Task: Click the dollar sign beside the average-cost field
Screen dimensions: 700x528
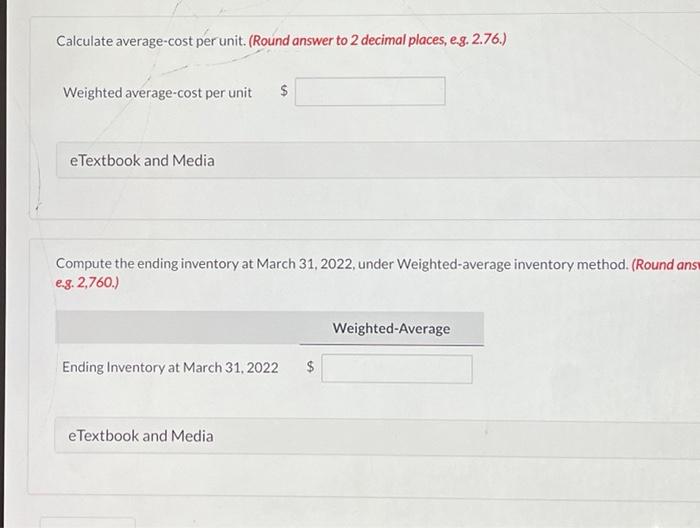Action: click(284, 91)
